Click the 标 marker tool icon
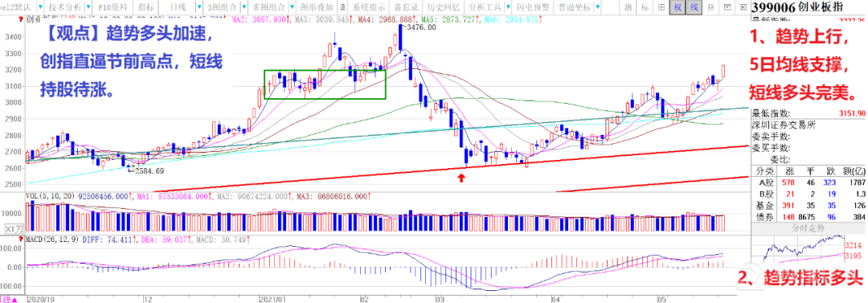The image size is (868, 303). click(645, 7)
